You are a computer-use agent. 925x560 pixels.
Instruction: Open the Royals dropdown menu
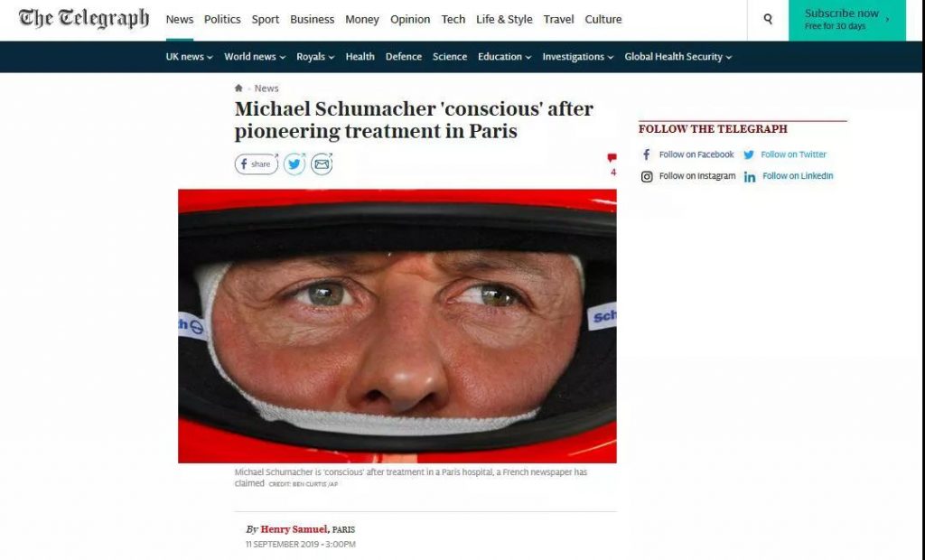pyautogui.click(x=315, y=57)
